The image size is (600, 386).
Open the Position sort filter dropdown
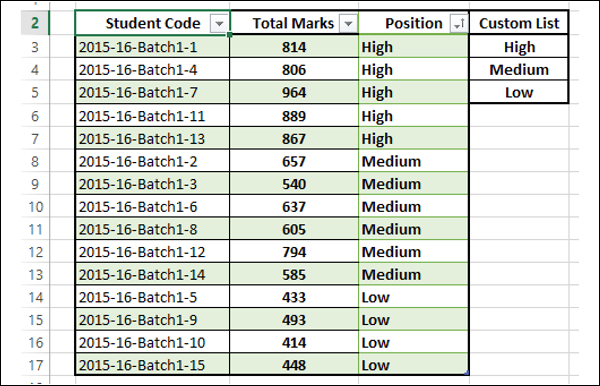(x=459, y=24)
